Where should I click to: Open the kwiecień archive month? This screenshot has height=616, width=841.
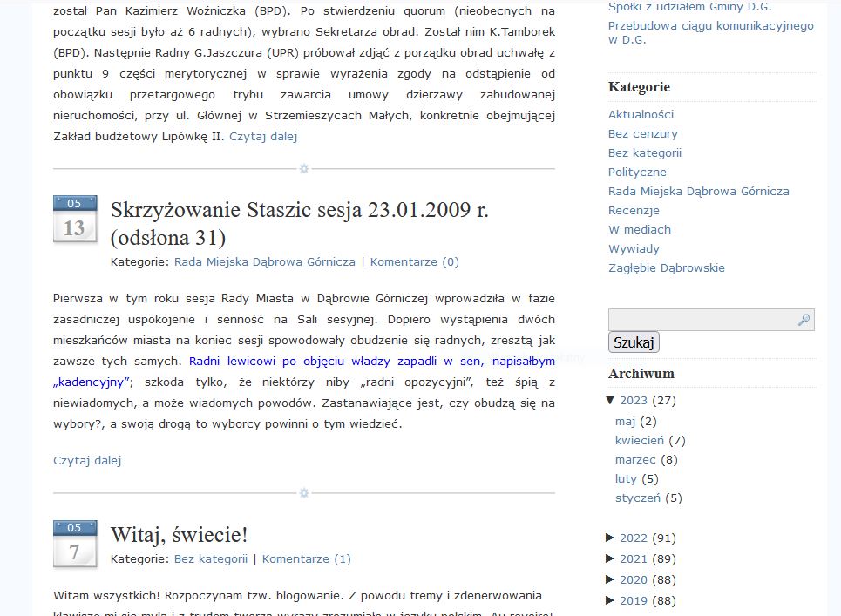(x=640, y=441)
